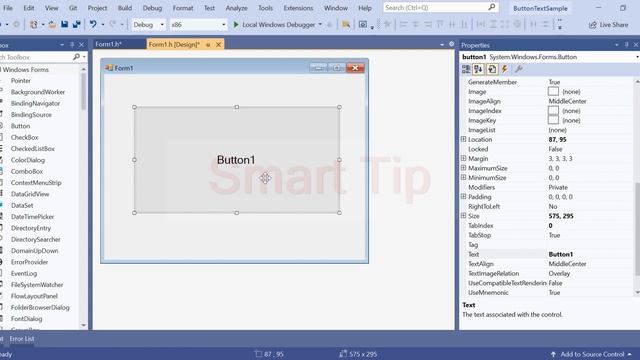Click the Image (none) swatch box
This screenshot has width=640, height=360.
(553, 91)
